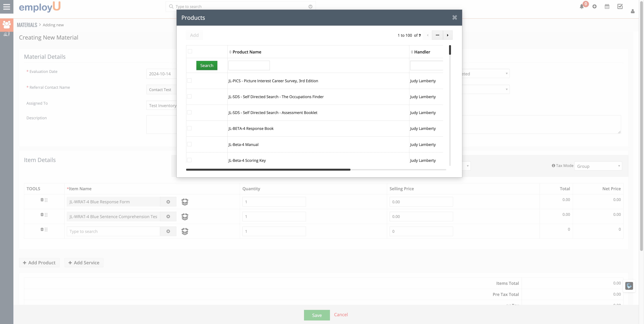Check the JL-PICS Picture Interest Career Survey checkbox
The image size is (644, 324).
click(x=189, y=80)
